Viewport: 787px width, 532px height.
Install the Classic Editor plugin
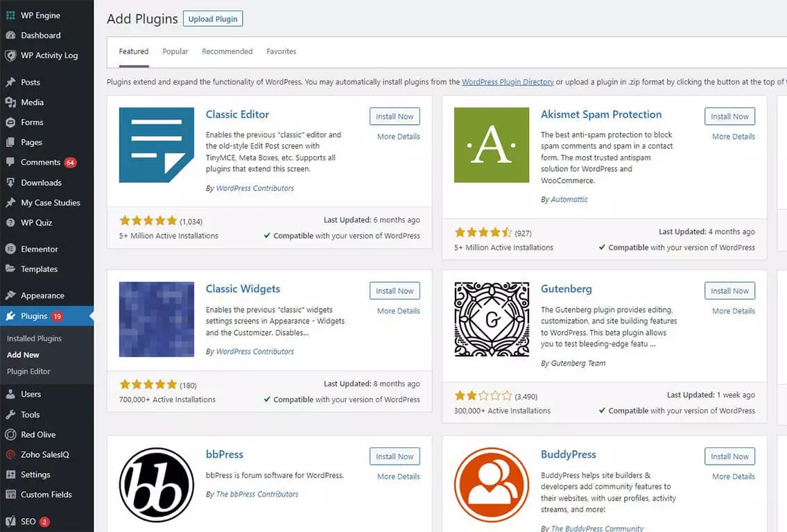(x=395, y=117)
